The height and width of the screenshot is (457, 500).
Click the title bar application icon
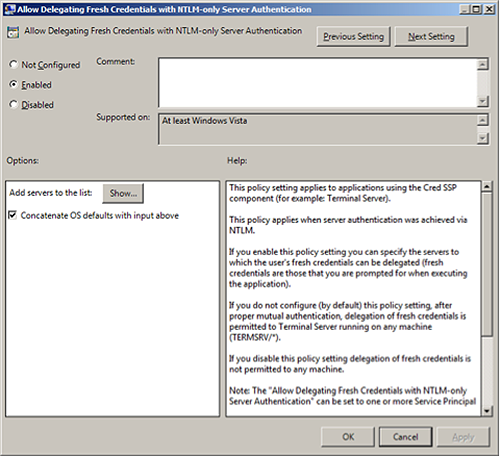coord(10,9)
